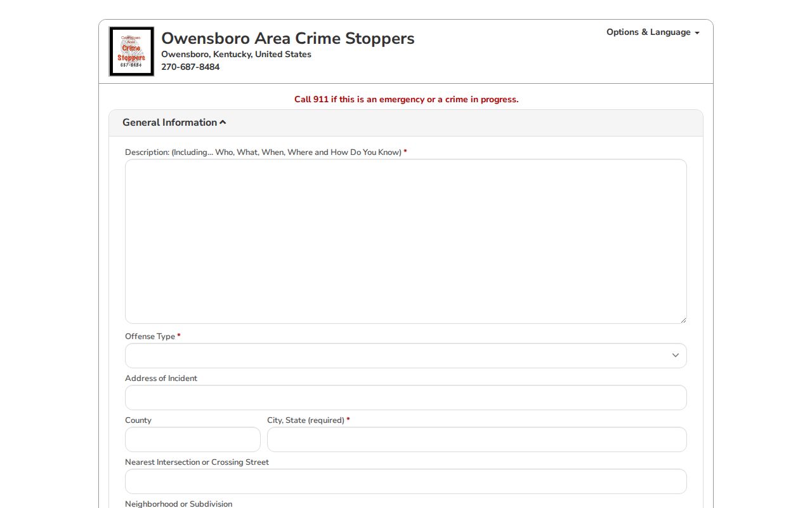The width and height of the screenshot is (812, 508).
Task: Focus the Address of Incident field
Action: tap(406, 398)
